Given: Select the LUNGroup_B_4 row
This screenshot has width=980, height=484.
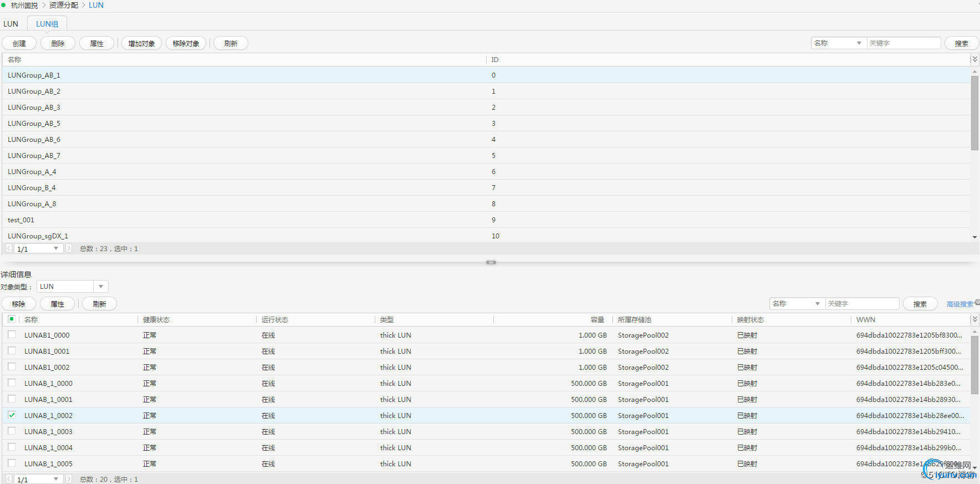Looking at the screenshot, I should pos(486,187).
